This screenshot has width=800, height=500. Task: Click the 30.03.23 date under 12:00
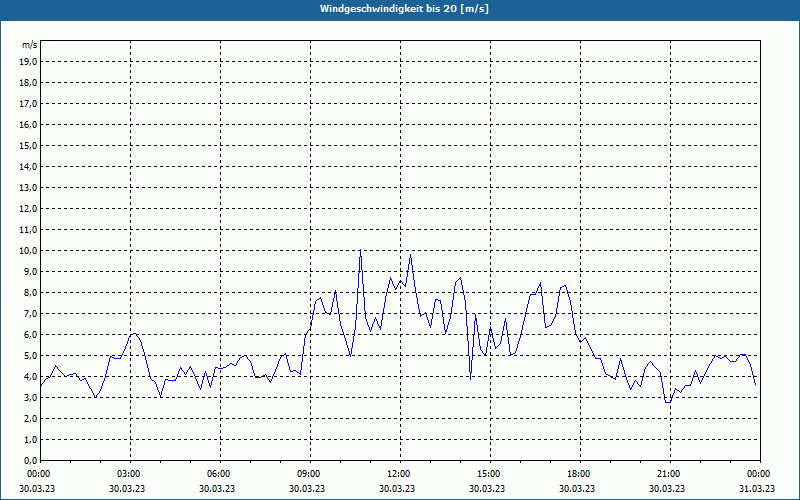(397, 488)
